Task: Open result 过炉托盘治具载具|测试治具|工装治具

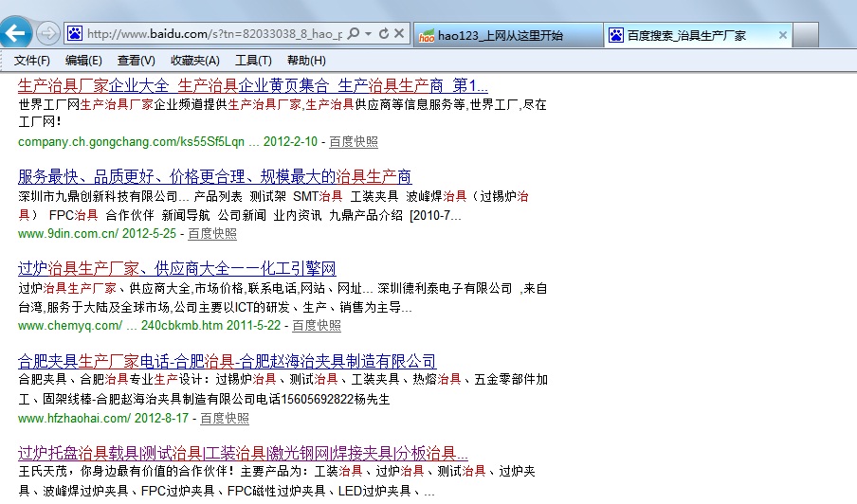Action: 243,453
